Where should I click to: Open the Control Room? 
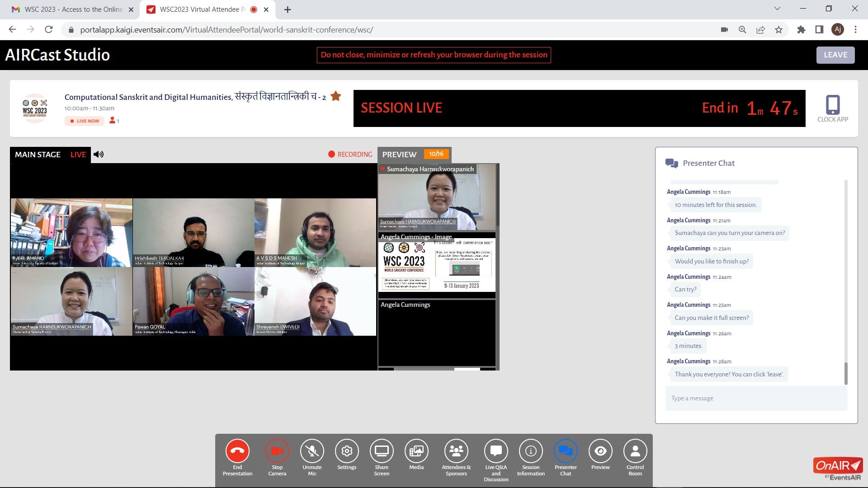pyautogui.click(x=635, y=451)
